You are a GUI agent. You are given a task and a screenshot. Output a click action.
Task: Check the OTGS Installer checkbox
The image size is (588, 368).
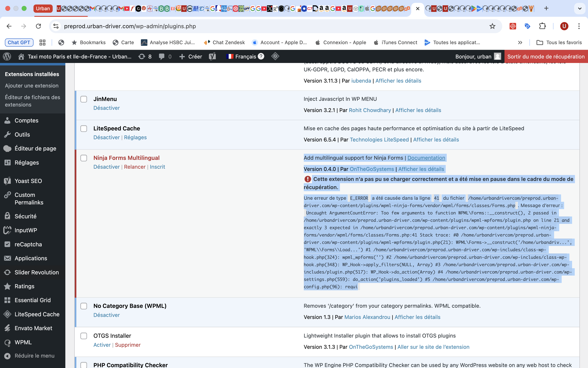tap(84, 336)
